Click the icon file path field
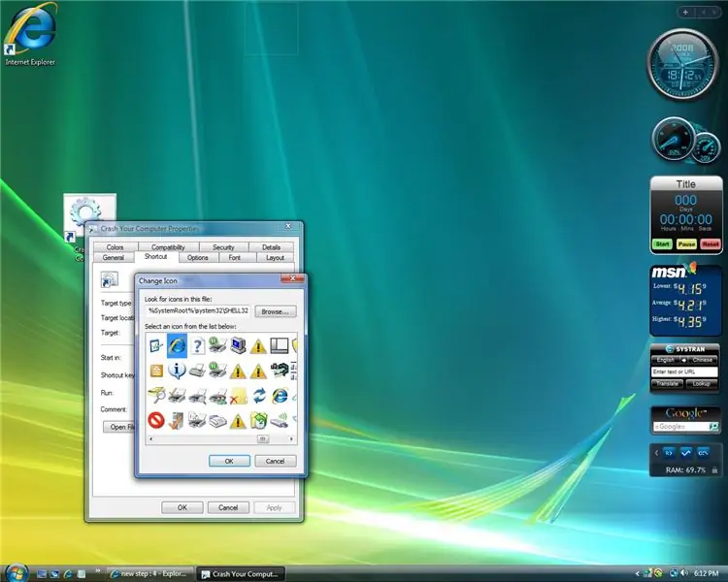Viewport: 728px width, 582px height. (x=198, y=311)
